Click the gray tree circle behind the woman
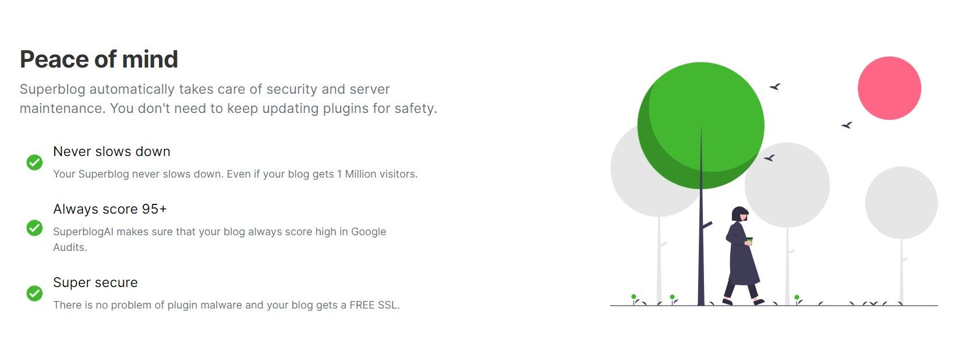980x354 pixels. (x=787, y=185)
